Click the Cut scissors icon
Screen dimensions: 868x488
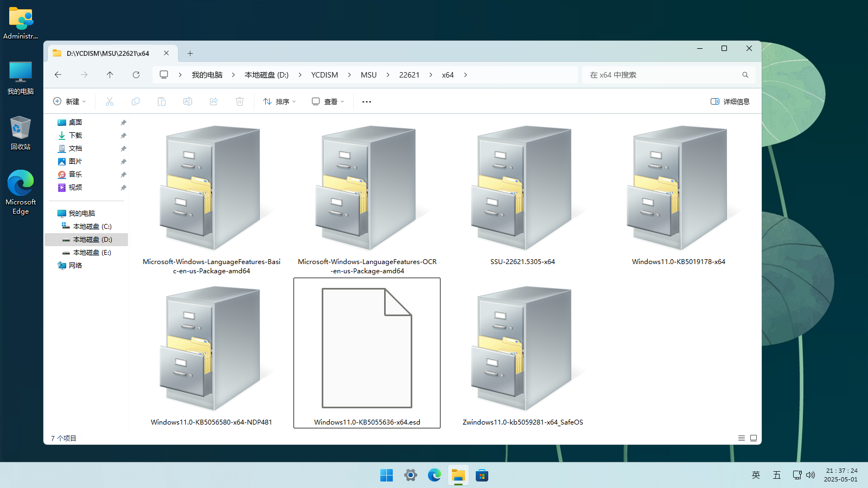(110, 101)
